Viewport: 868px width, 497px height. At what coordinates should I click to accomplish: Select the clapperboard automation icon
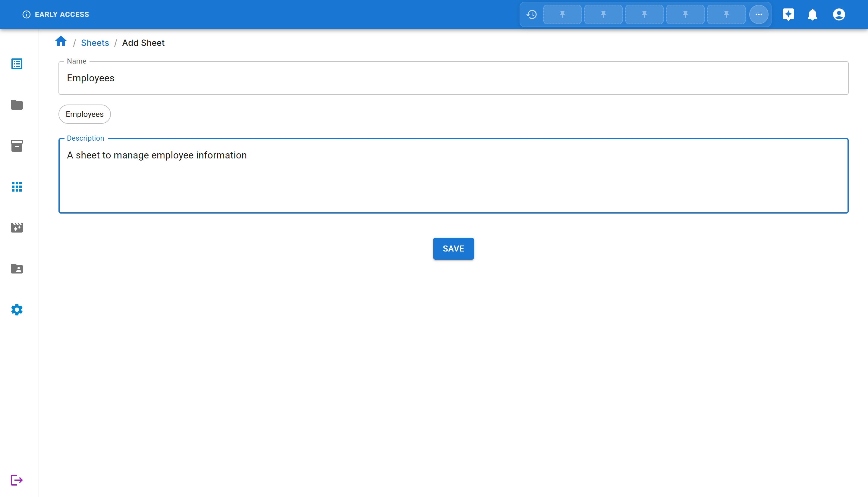16,228
